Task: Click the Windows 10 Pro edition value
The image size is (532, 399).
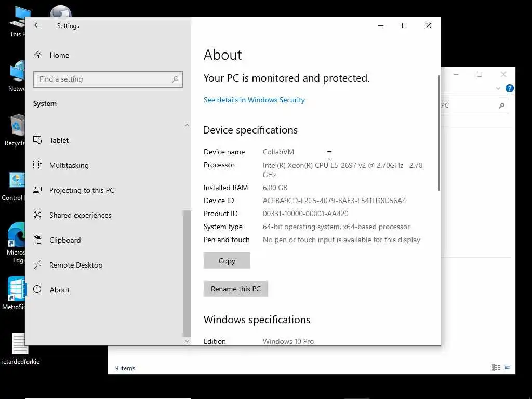Action: (288, 341)
